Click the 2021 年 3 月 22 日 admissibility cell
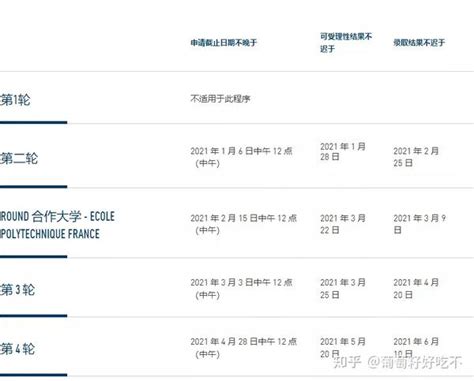This screenshot has width=474, height=381. pos(343,224)
